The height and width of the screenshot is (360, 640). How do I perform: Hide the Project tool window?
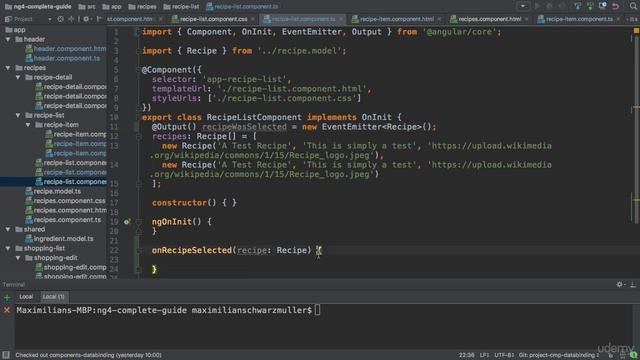[99, 19]
